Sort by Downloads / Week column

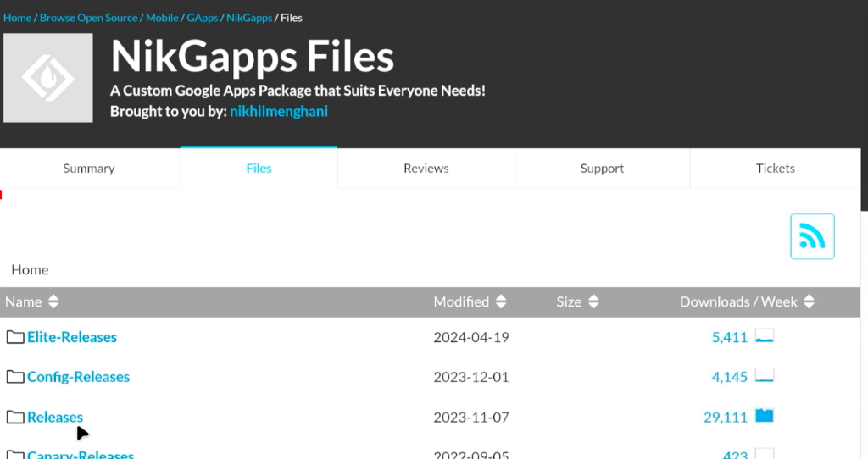[746, 301]
